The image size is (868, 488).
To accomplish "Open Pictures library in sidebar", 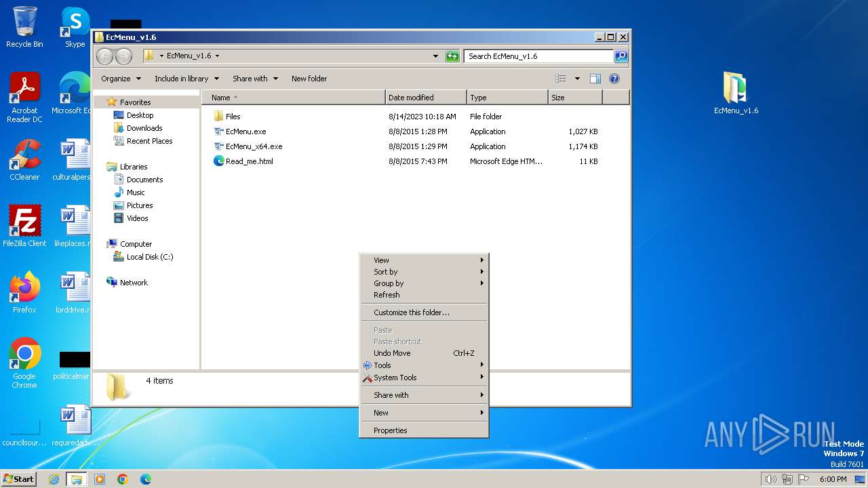I will coord(140,205).
